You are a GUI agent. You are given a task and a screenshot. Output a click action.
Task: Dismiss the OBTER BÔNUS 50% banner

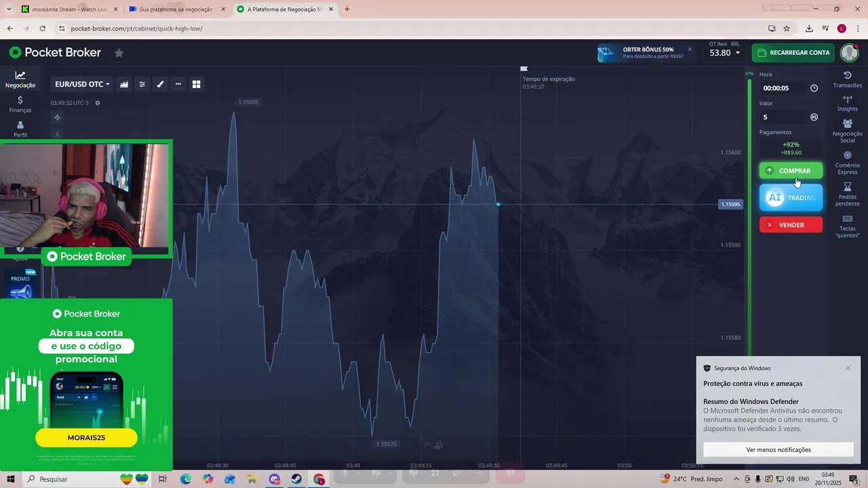pos(690,49)
